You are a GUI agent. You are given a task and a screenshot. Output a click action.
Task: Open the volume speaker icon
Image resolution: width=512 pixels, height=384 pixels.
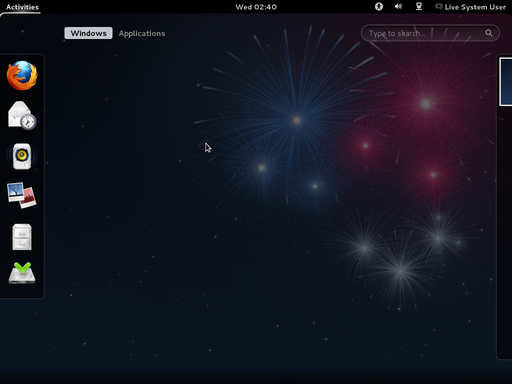tap(399, 7)
